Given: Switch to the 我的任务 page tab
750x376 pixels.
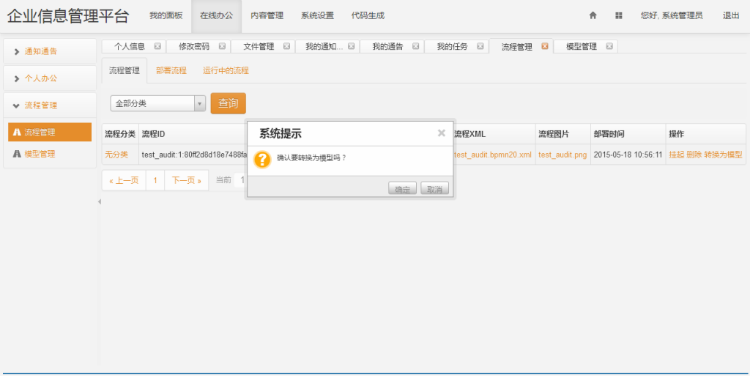Looking at the screenshot, I should click(452, 46).
